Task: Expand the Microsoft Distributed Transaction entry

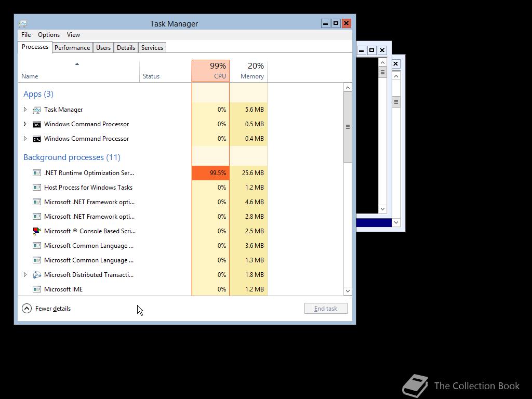Action: click(x=25, y=275)
